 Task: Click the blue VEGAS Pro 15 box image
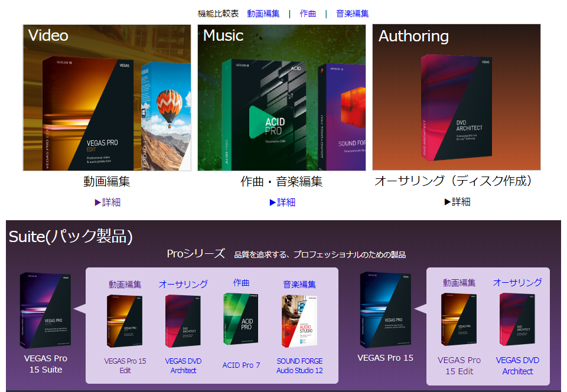coord(386,309)
